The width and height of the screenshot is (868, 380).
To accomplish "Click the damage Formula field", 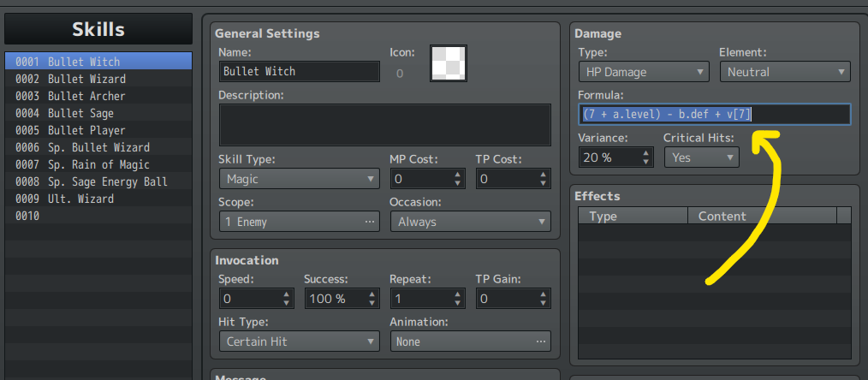I will tap(715, 115).
